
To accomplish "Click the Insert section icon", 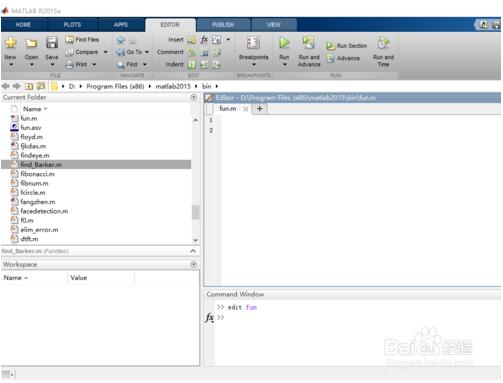I will pos(191,40).
